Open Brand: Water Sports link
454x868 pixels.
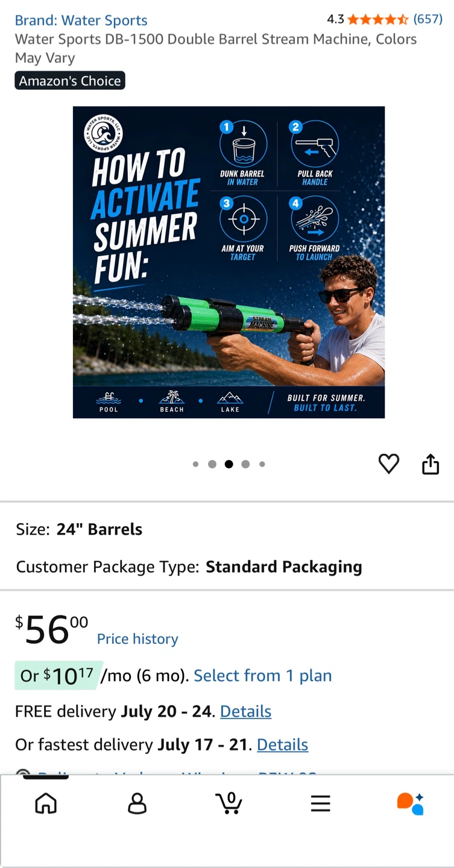(81, 20)
